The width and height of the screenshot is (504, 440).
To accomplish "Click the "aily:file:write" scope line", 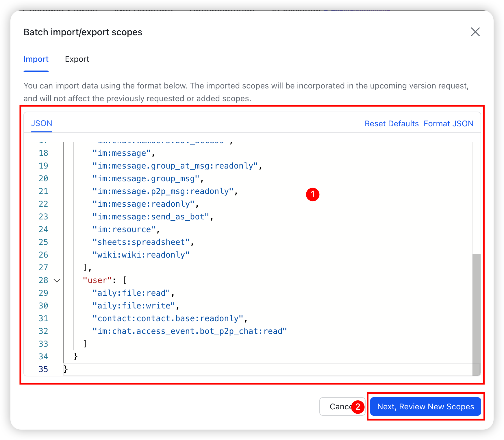I will pos(134,306).
